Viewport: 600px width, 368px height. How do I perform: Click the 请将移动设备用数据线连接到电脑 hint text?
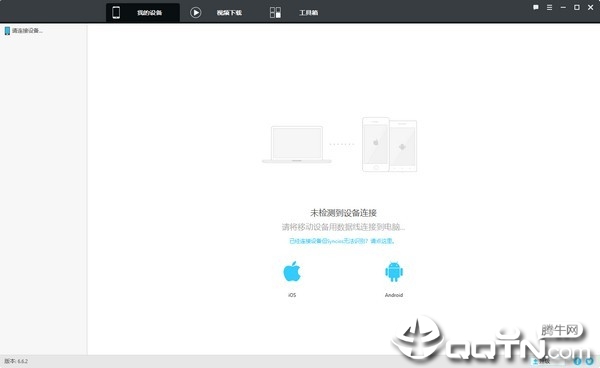[x=343, y=227]
